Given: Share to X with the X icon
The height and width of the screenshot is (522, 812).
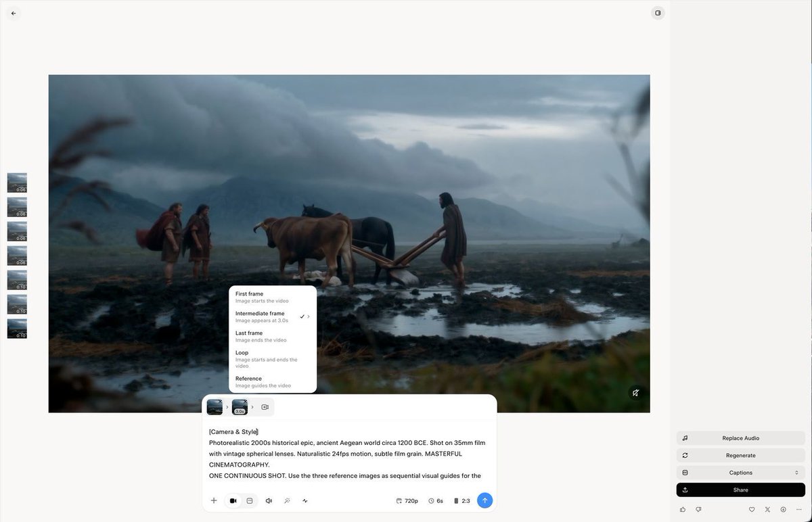Looking at the screenshot, I should click(767, 509).
